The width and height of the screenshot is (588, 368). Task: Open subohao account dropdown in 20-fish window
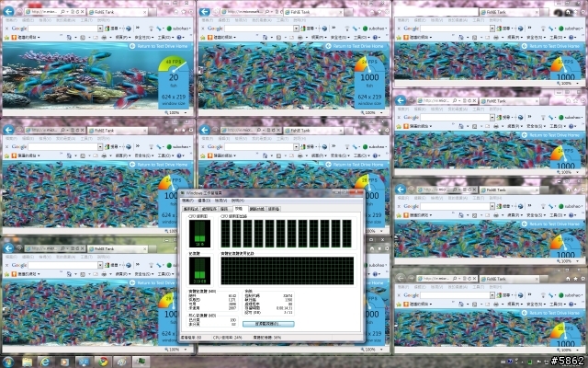coord(180,29)
